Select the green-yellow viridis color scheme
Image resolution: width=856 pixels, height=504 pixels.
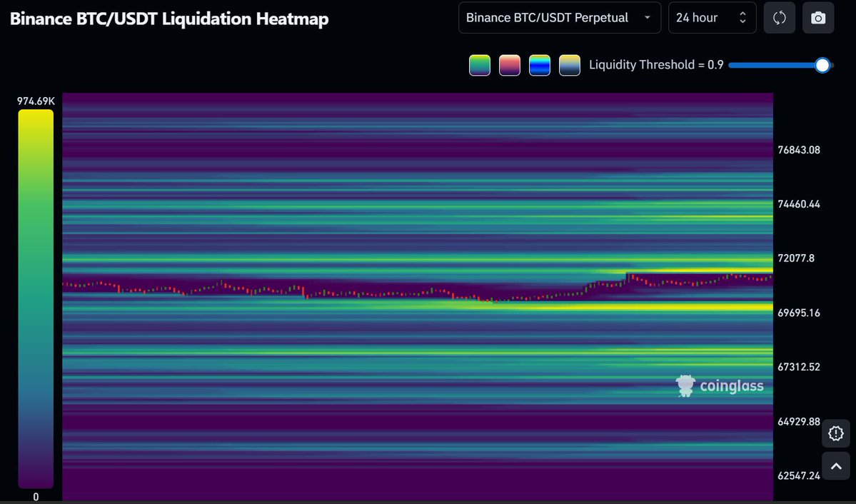tap(479, 65)
